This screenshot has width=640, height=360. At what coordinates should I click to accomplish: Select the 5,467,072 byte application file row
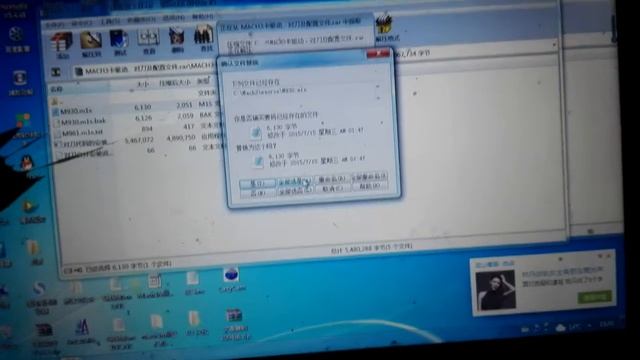coord(139,141)
